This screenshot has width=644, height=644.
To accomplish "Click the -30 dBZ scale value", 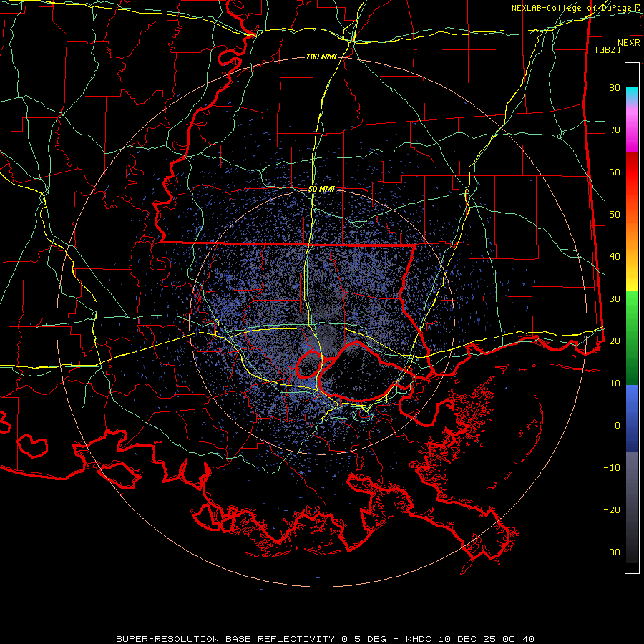I will (x=612, y=552).
